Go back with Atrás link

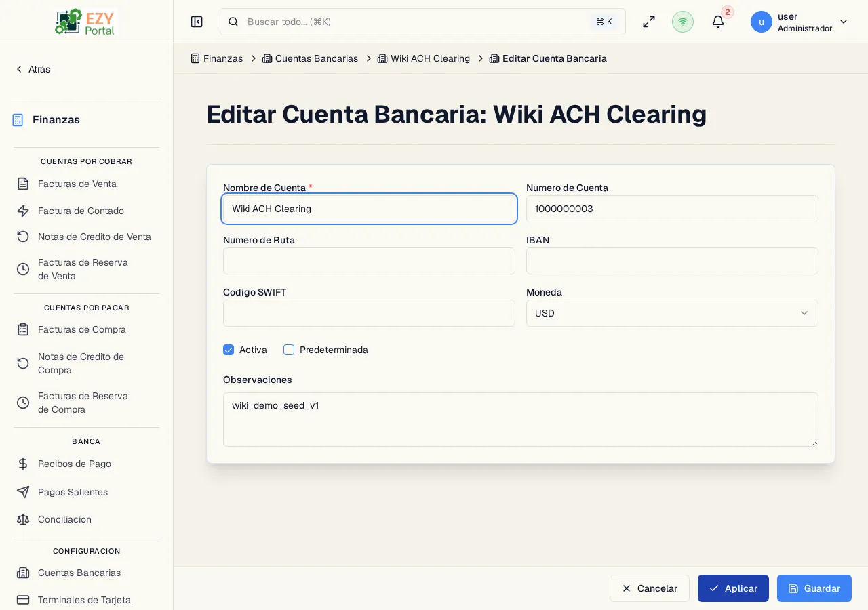pos(33,69)
